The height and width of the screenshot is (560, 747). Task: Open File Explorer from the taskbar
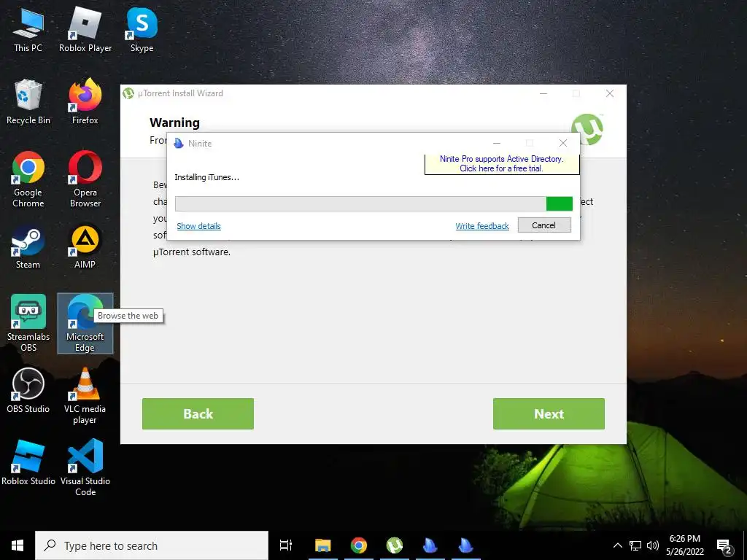click(x=323, y=545)
